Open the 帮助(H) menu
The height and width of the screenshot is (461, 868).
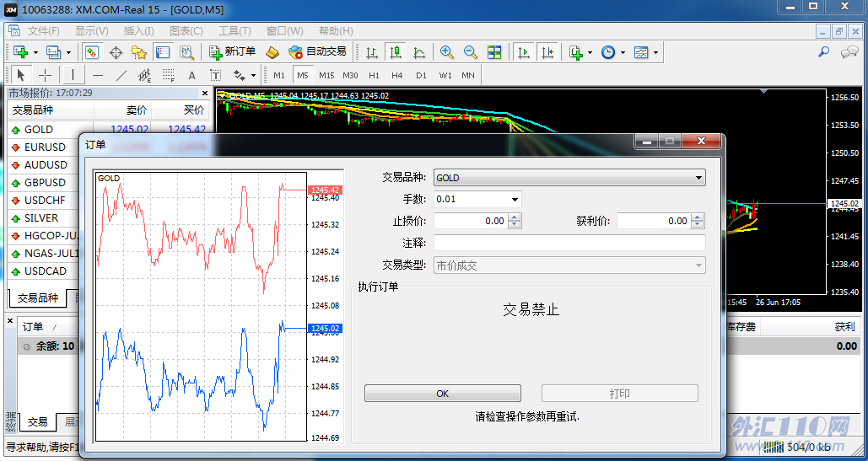(336, 31)
